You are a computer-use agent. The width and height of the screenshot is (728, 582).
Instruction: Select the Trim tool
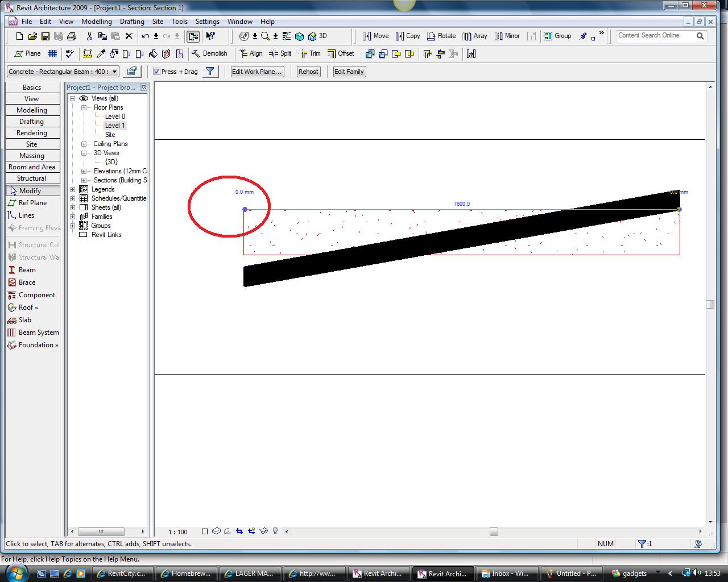point(309,53)
